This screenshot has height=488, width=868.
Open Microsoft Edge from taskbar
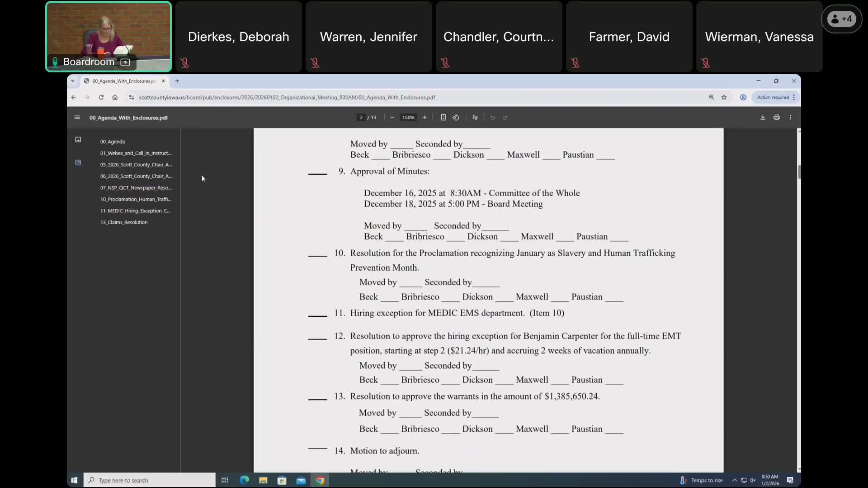(x=244, y=480)
